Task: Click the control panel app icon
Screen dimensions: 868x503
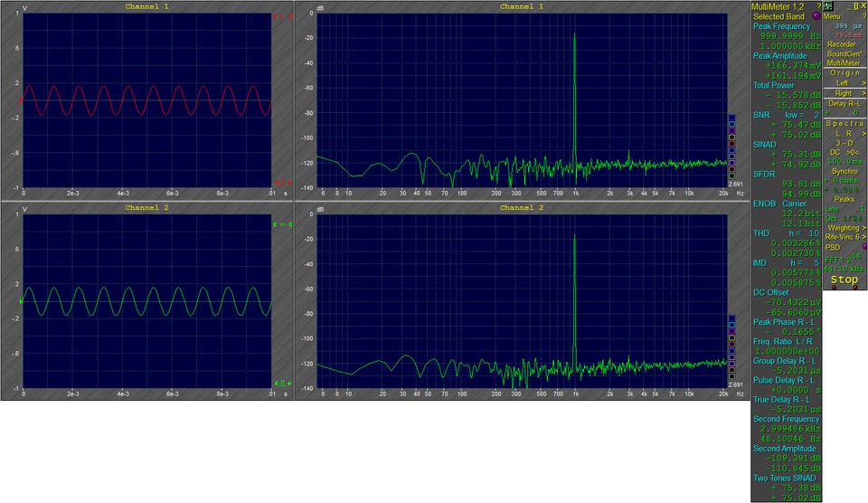Action: click(x=829, y=6)
